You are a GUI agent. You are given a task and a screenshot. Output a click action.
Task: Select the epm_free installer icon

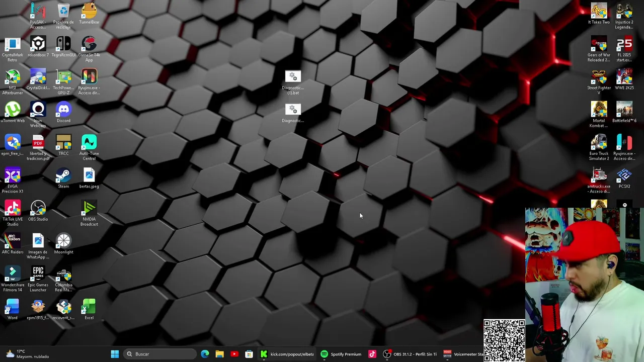pos(12,145)
